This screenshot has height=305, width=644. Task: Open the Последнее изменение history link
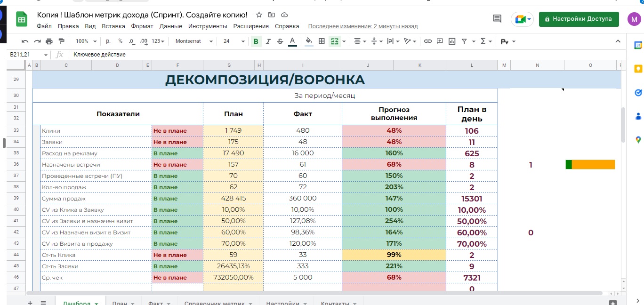[362, 26]
